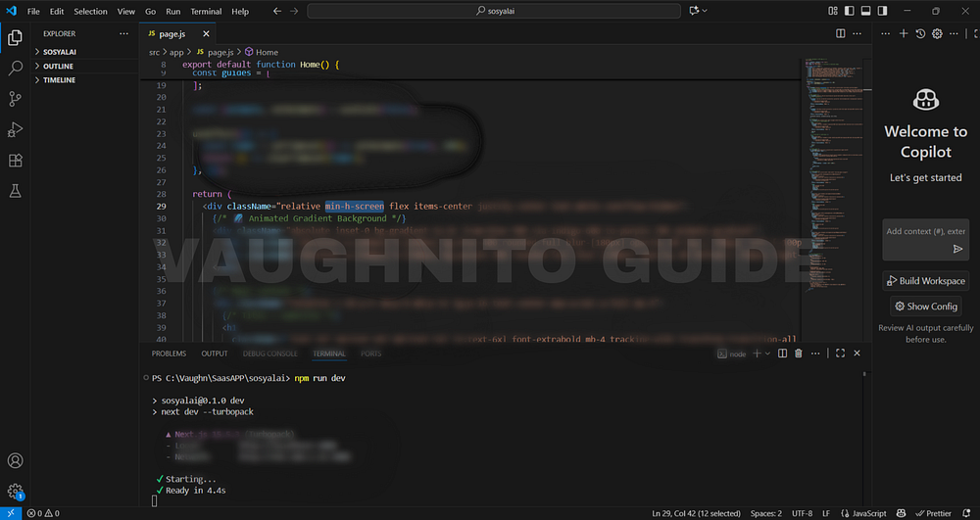Click the Show Config button
The image size is (980, 520).
coord(926,307)
